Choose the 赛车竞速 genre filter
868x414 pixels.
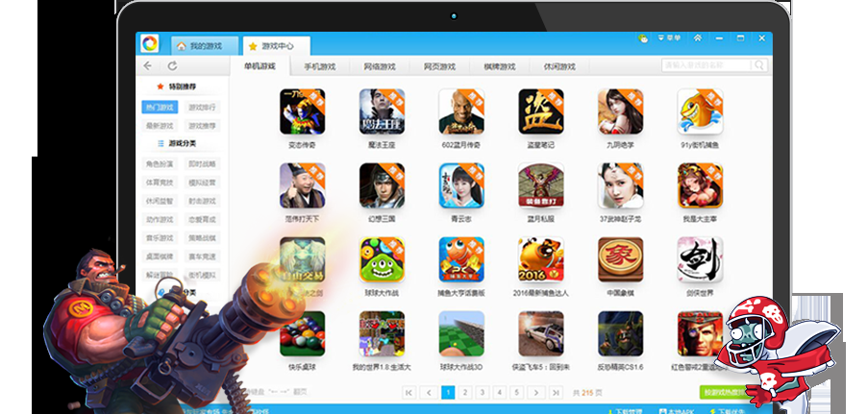tap(202, 256)
